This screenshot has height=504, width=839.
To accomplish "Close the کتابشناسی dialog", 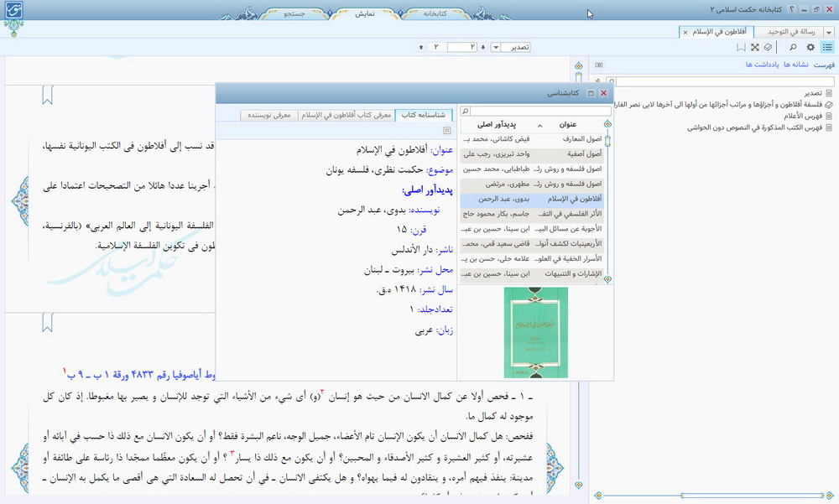I will click(x=603, y=93).
